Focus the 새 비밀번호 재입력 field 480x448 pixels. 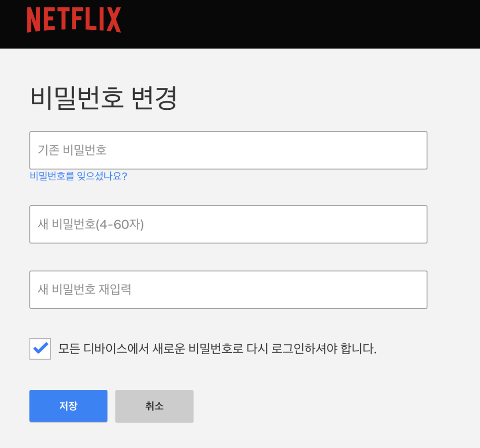click(229, 290)
